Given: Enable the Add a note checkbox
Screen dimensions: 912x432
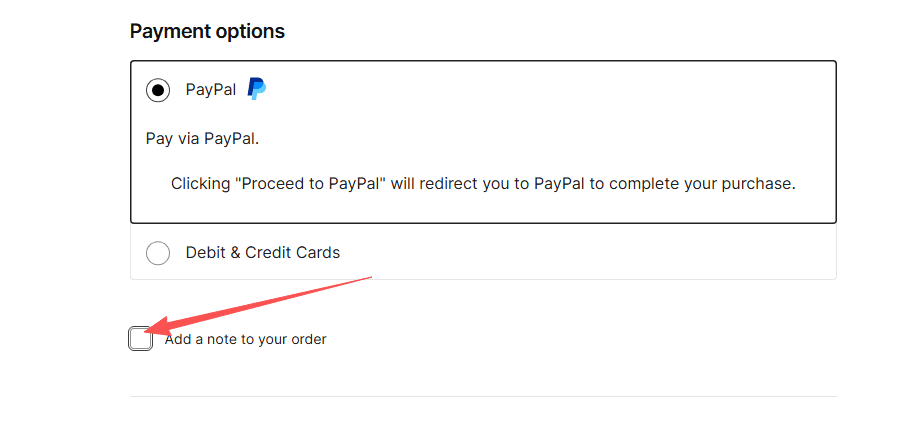Looking at the screenshot, I should pos(141,340).
